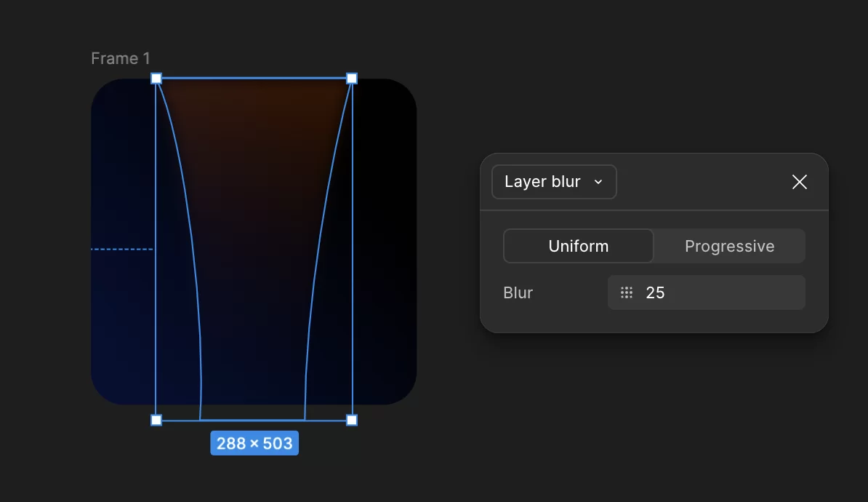Click the chevron beside Layer blur

598,182
